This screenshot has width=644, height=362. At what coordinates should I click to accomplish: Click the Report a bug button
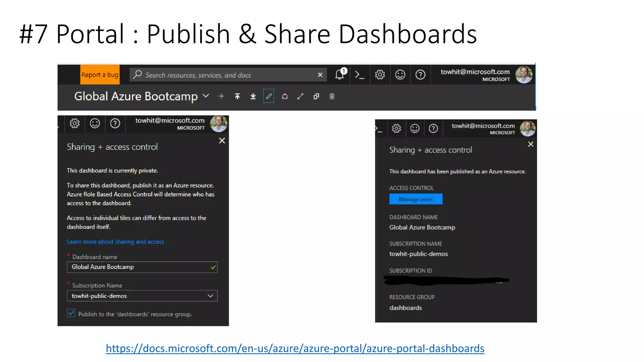pos(100,75)
